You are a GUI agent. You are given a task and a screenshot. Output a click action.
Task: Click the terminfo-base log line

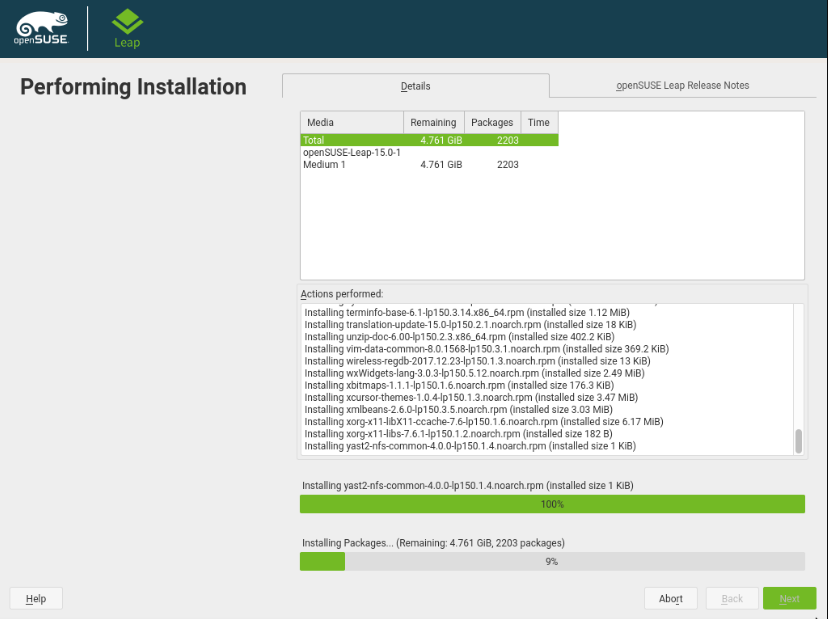(x=467, y=312)
